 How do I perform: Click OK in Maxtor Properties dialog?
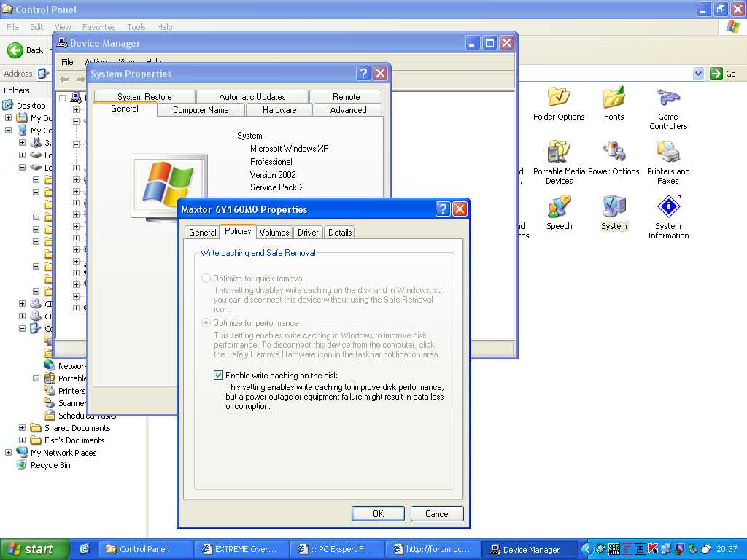[x=378, y=514]
